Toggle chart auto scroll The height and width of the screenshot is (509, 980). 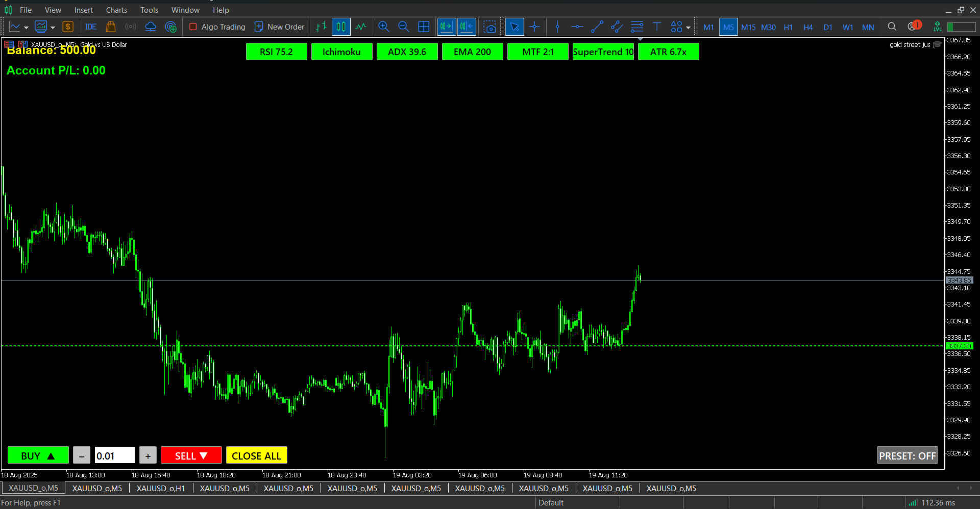pos(446,27)
